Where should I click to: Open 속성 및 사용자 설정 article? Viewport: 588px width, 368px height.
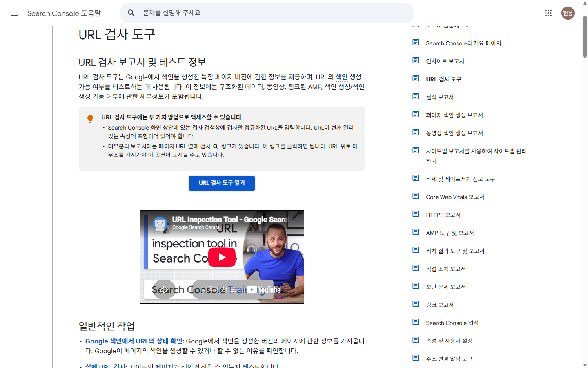[449, 341]
